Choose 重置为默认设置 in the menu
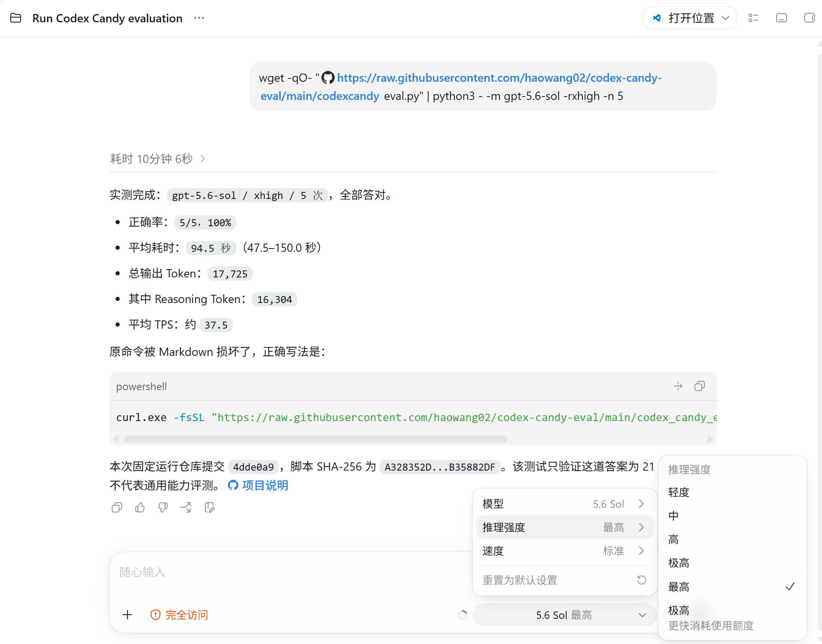The image size is (822, 644). (565, 580)
